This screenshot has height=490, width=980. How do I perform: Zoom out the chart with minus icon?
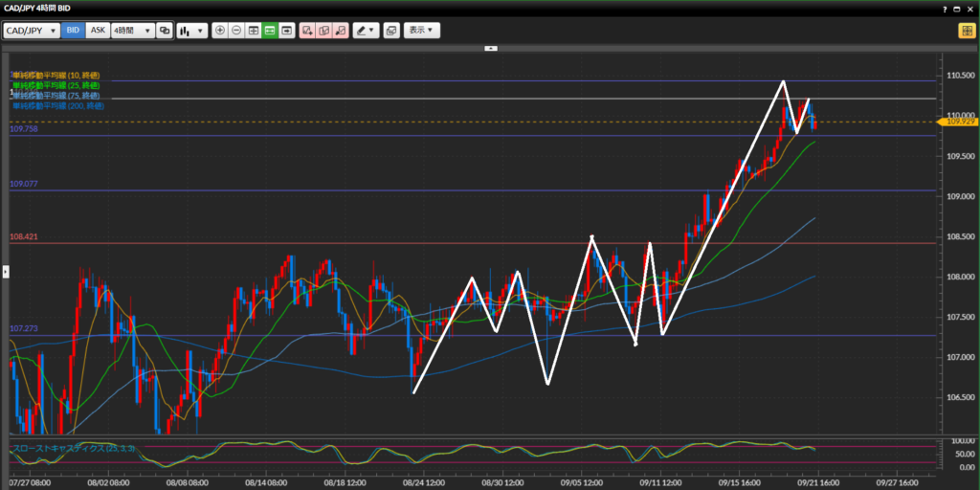236,31
